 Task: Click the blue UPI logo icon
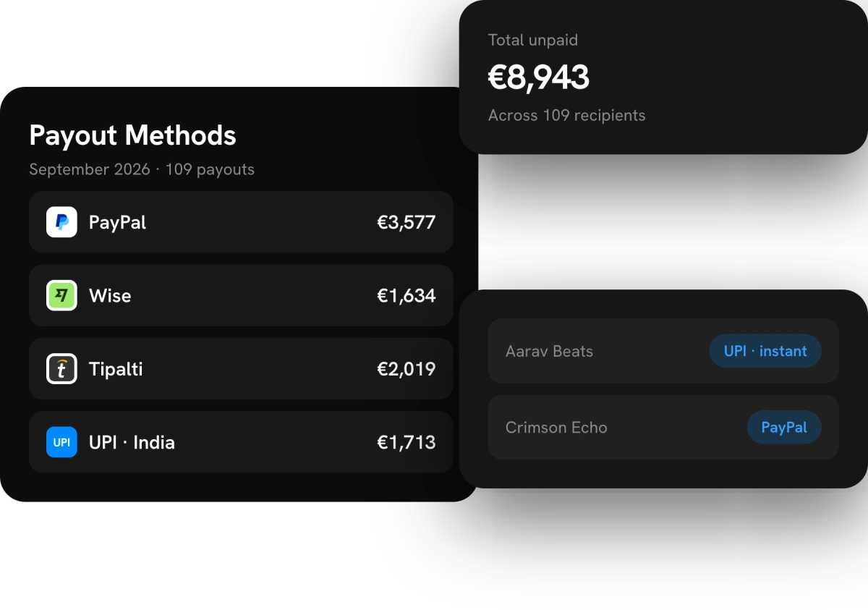(x=61, y=442)
